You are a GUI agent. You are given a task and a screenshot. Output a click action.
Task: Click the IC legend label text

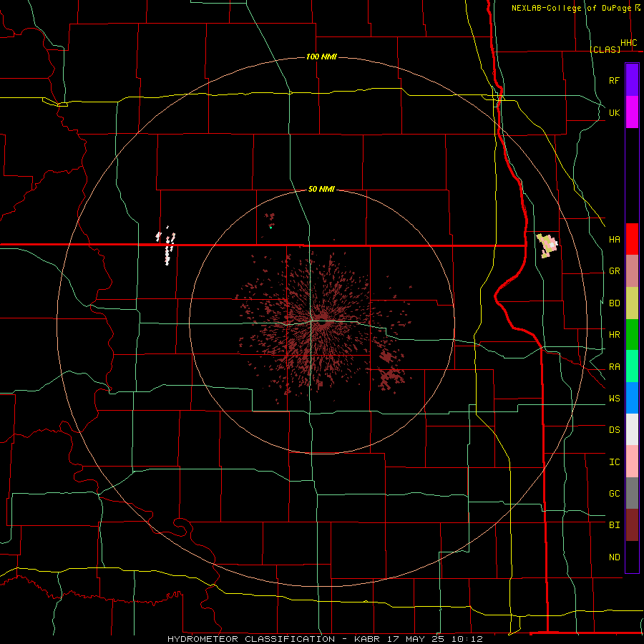pos(614,462)
